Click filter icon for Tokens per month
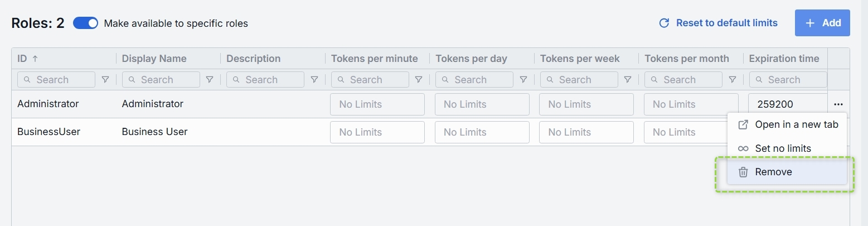This screenshot has height=226, width=868. 733,80
